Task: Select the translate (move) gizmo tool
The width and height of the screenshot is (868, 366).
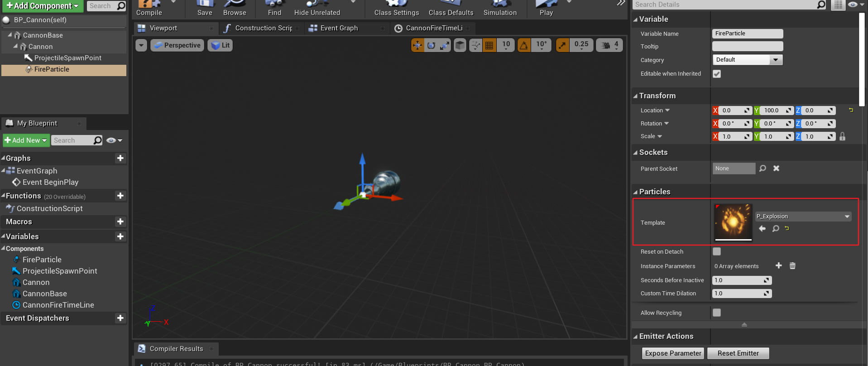Action: click(x=417, y=45)
